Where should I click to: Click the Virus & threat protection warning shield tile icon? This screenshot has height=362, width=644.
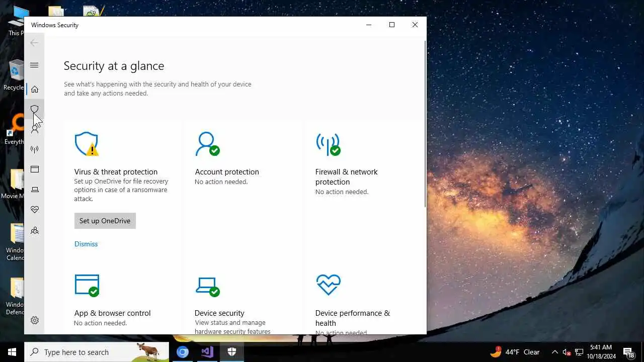pos(87,144)
